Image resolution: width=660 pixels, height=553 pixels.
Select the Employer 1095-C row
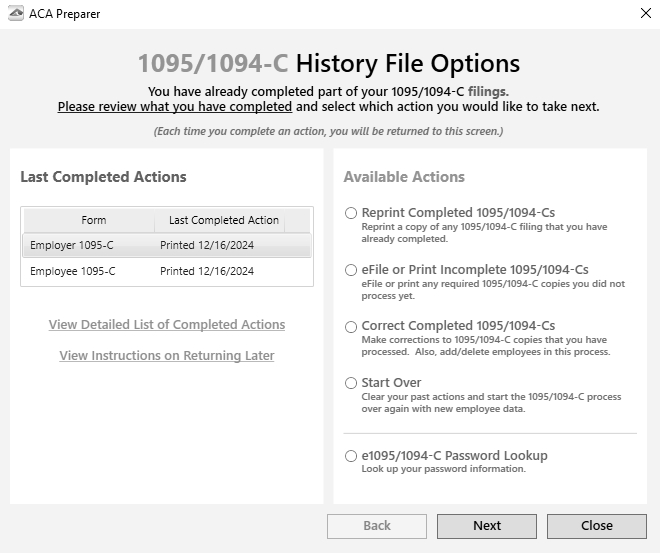[x=167, y=245]
